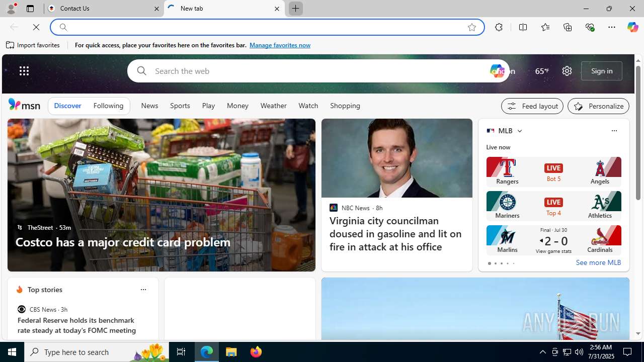
Task: Open the Federal Reserve FOMC headline
Action: coord(77,325)
